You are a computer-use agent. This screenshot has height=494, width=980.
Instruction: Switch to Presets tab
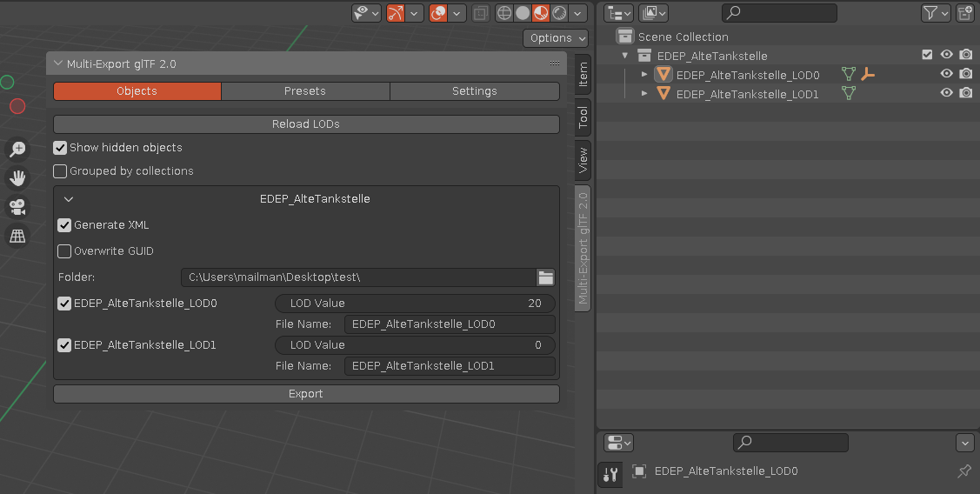tap(305, 91)
